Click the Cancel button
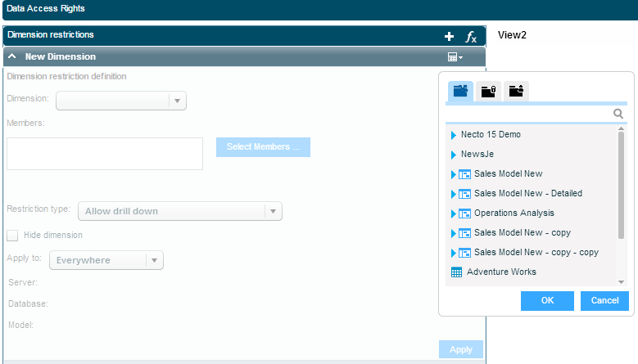 click(604, 300)
